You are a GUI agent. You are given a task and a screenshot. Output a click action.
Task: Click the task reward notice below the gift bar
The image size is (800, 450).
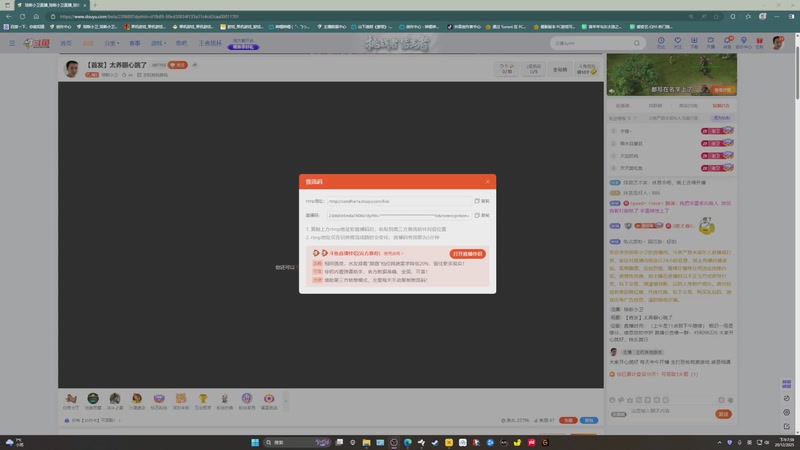point(92,420)
